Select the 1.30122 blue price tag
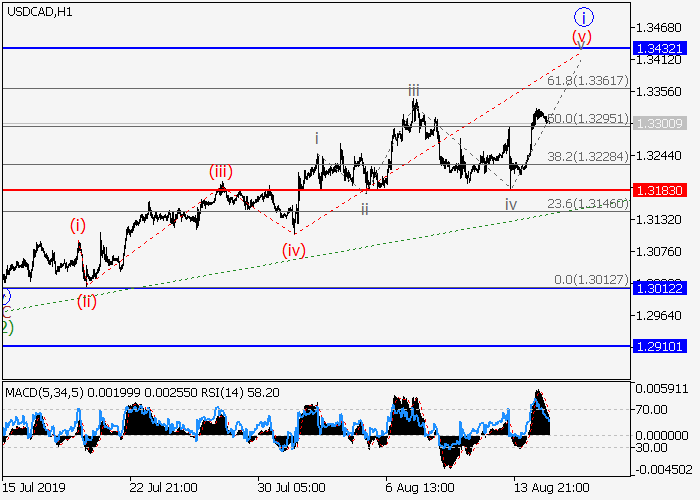 point(660,288)
